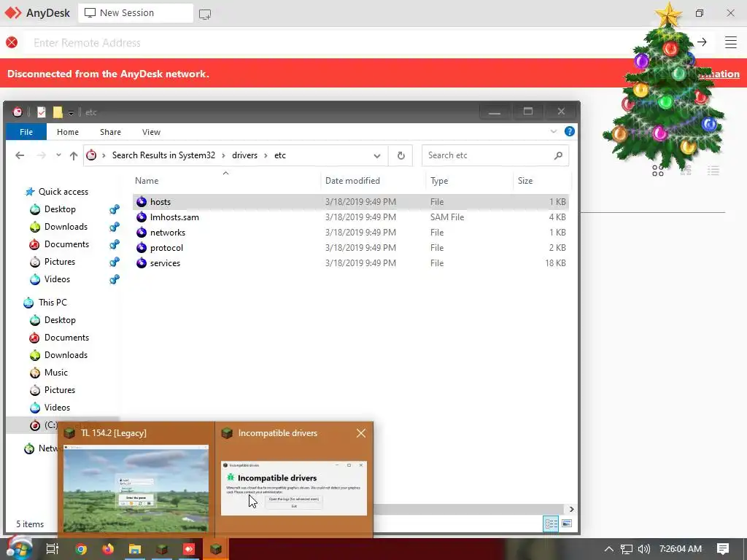Go back in Explorer navigation
Image resolution: width=747 pixels, height=560 pixels.
point(20,155)
